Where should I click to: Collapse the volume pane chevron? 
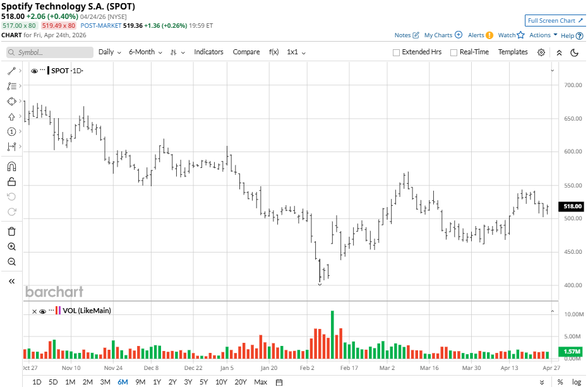[x=553, y=311]
